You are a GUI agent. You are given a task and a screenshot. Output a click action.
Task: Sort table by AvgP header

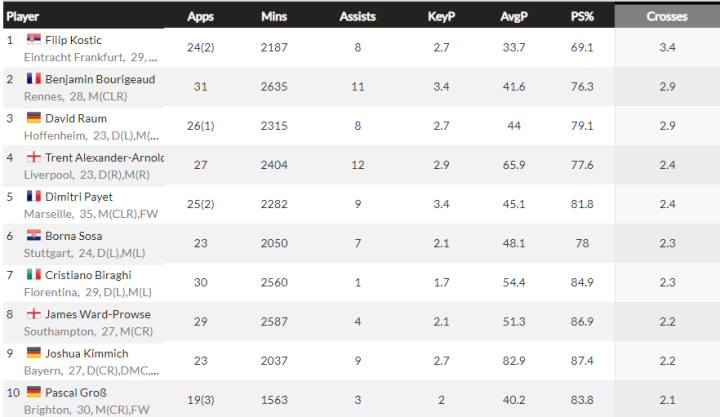pos(514,16)
